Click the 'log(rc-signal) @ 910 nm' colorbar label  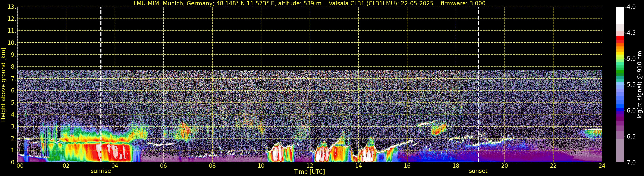tap(640, 85)
